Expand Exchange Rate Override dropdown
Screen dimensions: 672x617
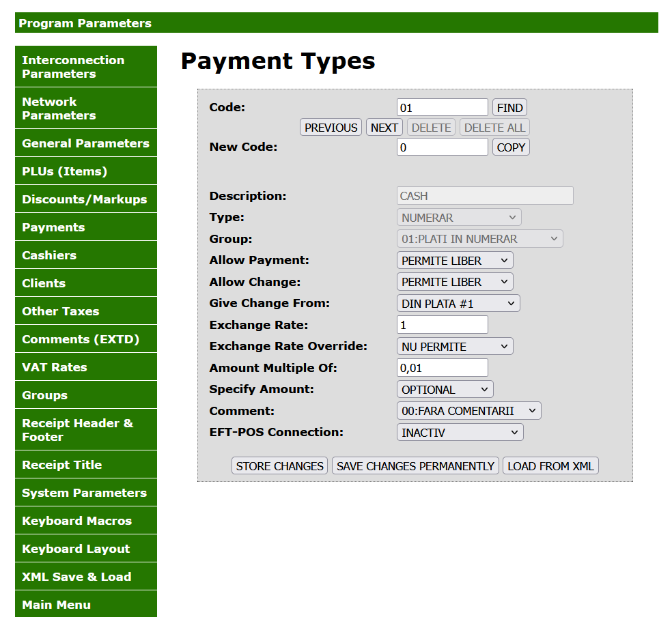click(x=454, y=347)
